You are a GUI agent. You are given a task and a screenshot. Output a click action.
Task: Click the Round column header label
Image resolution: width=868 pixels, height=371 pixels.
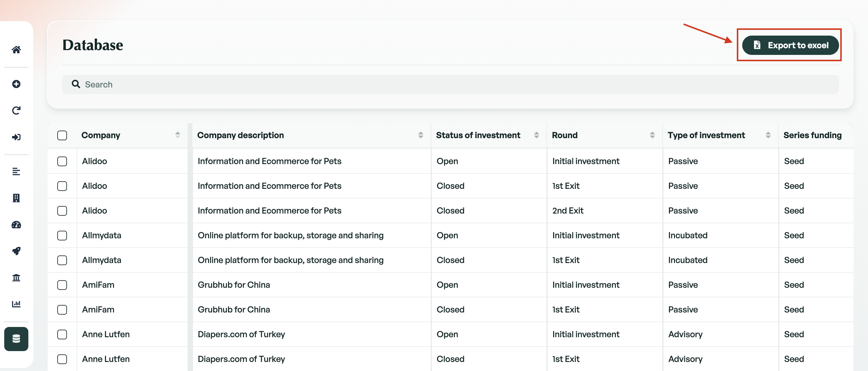(565, 135)
